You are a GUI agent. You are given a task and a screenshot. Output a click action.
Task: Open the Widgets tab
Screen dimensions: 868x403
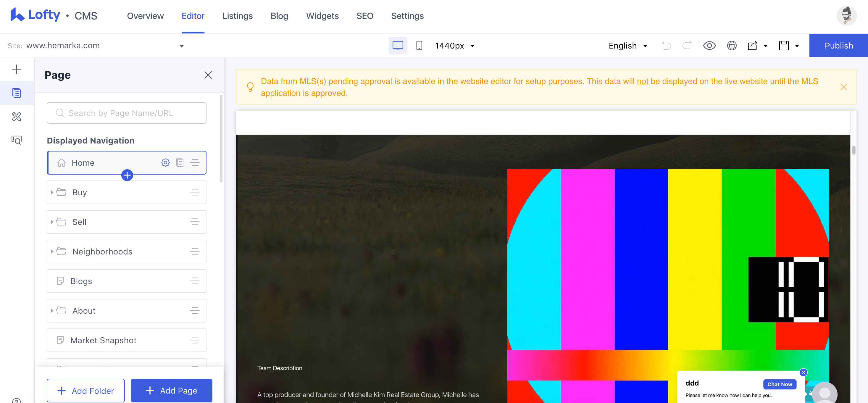(322, 16)
